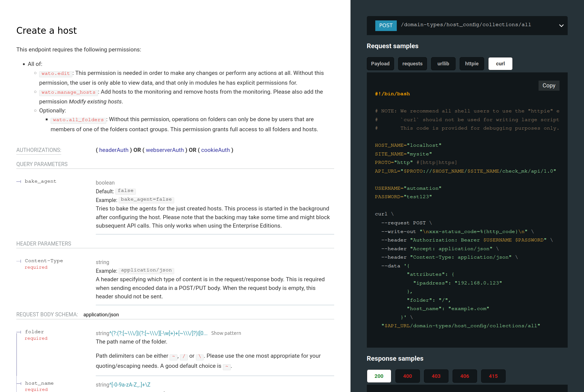584x392 pixels.
Task: Open the cookieAuth authorization link
Action: point(215,150)
